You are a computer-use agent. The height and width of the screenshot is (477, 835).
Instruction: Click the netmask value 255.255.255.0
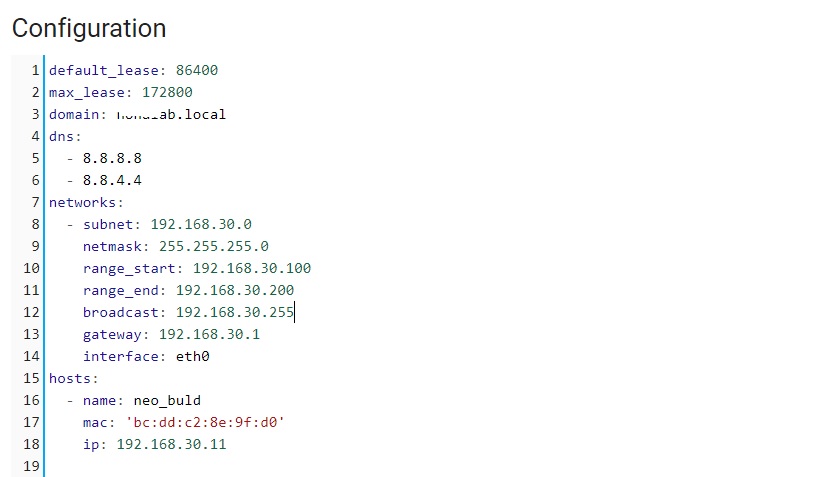click(x=214, y=246)
